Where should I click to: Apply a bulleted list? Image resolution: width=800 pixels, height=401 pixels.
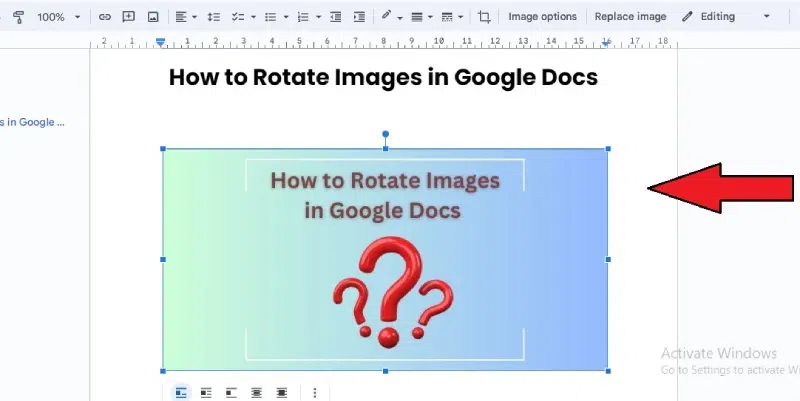[x=270, y=17]
